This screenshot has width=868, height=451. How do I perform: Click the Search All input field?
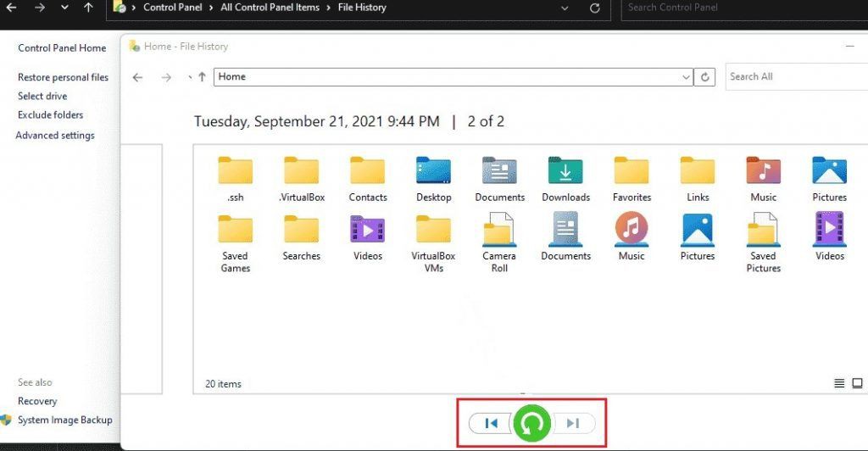(x=793, y=77)
